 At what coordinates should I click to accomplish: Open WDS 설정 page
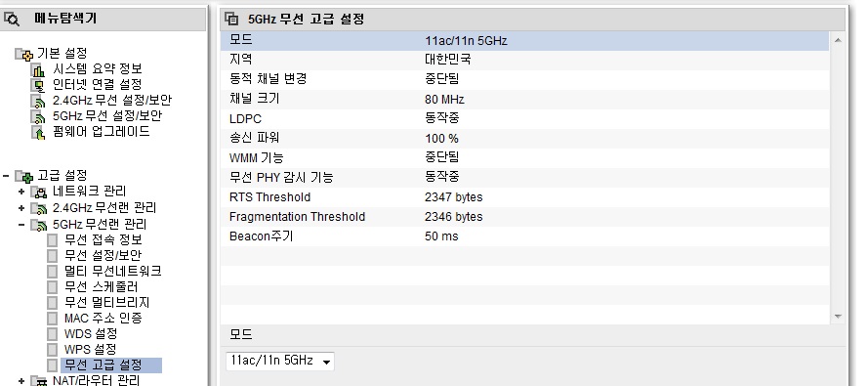[x=91, y=333]
